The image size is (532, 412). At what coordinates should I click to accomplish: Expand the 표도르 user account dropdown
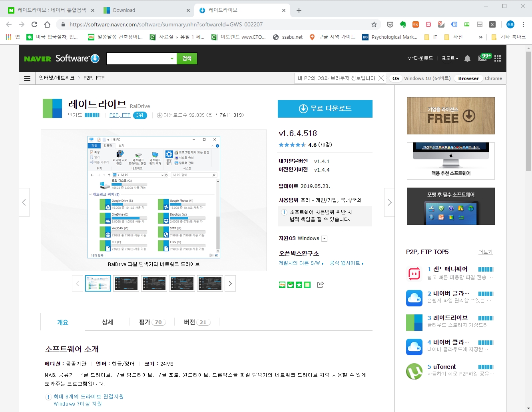coord(450,58)
